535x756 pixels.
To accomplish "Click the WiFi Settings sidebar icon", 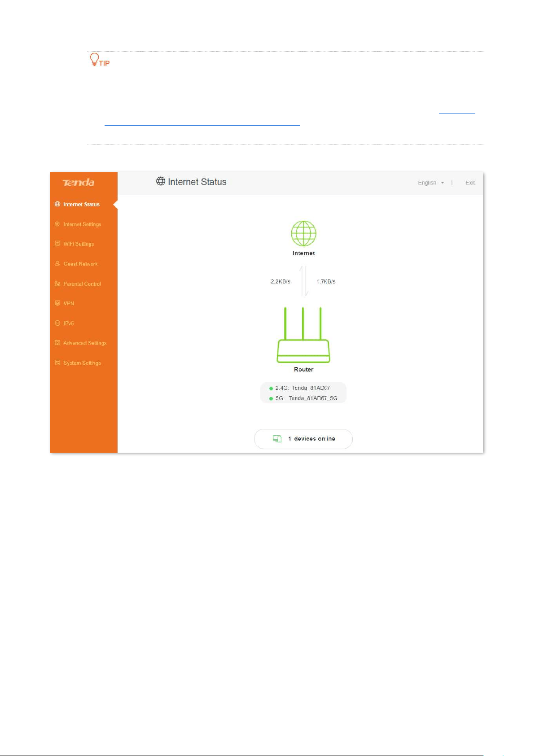I will (57, 244).
